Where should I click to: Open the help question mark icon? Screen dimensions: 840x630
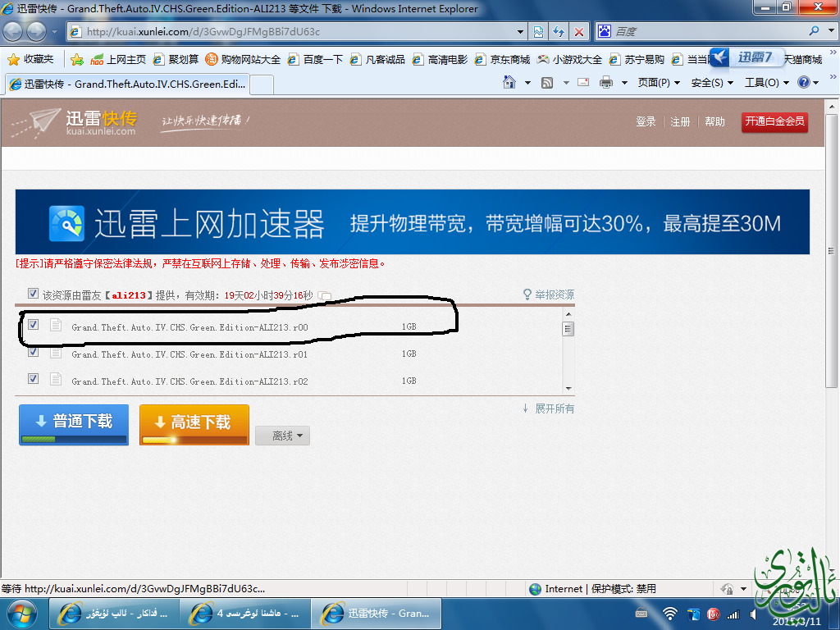(804, 83)
